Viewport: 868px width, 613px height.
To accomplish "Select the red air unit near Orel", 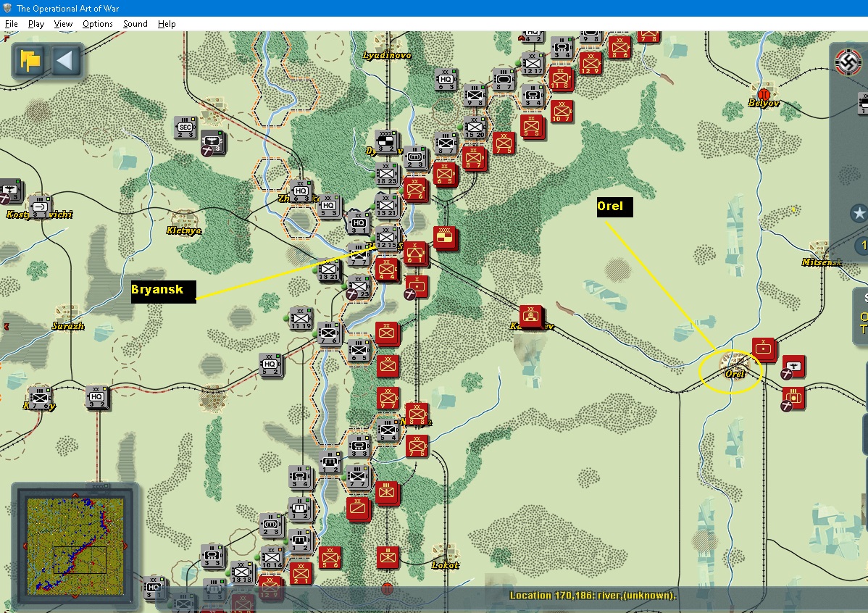I will 793,367.
